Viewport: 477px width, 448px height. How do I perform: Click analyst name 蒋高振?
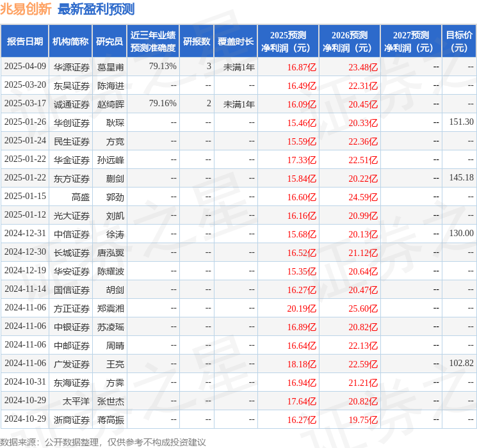[x=111, y=420]
